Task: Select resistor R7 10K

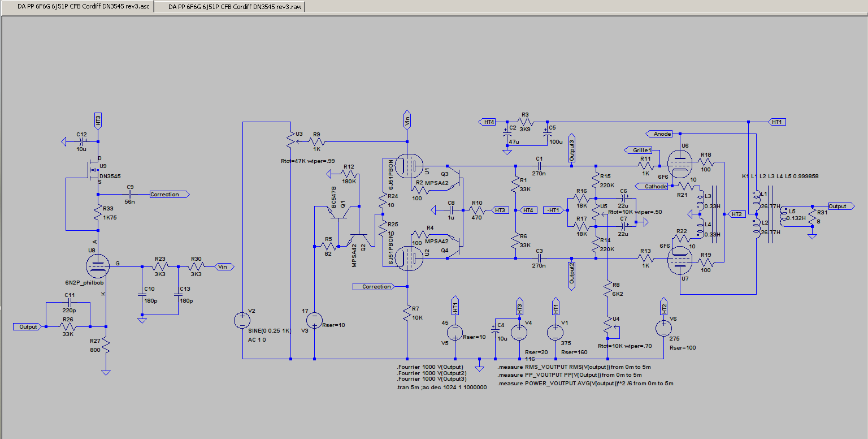Action: 407,313
